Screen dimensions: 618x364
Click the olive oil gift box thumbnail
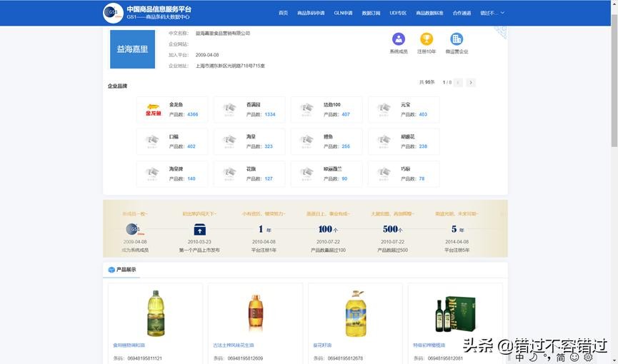coord(455,313)
